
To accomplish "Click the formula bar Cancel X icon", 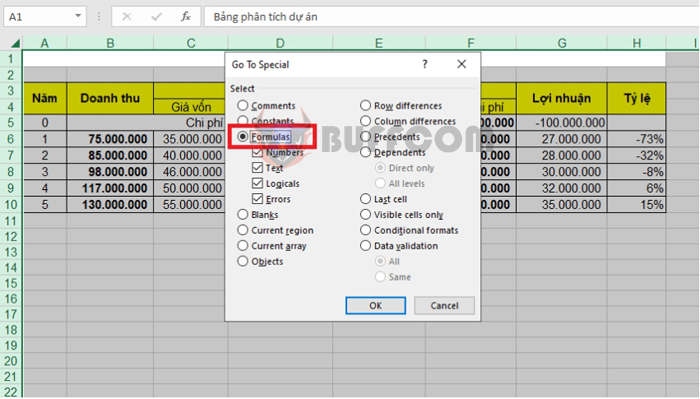I will pos(127,17).
